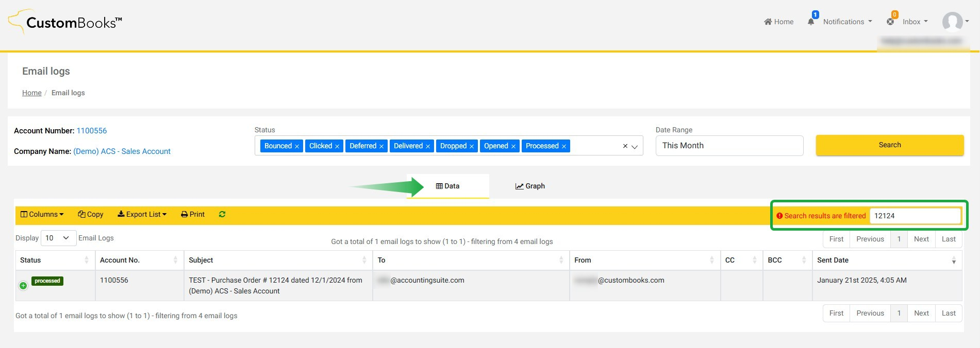This screenshot has width=980, height=348.
Task: Click Next in bottom pagination
Action: pyautogui.click(x=921, y=313)
